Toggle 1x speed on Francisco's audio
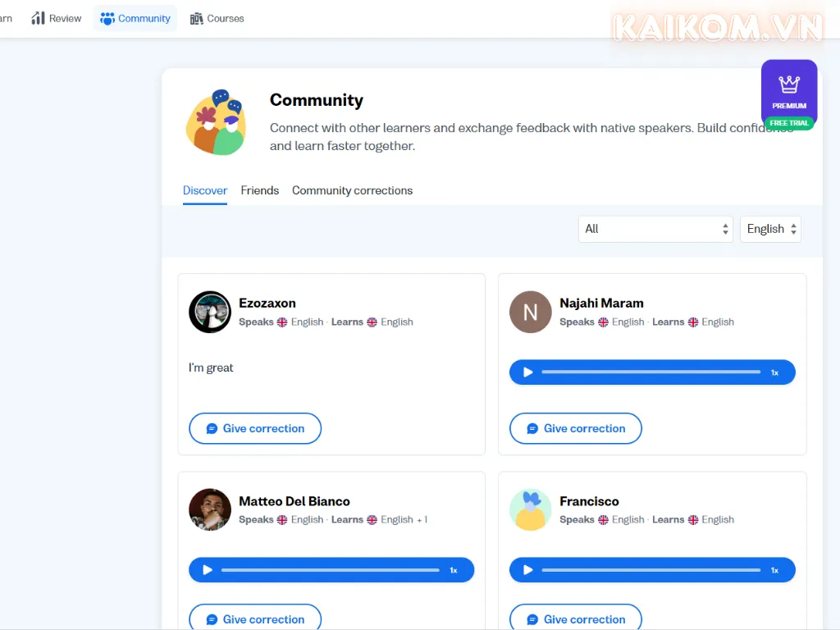This screenshot has width=840, height=630. pyautogui.click(x=774, y=570)
